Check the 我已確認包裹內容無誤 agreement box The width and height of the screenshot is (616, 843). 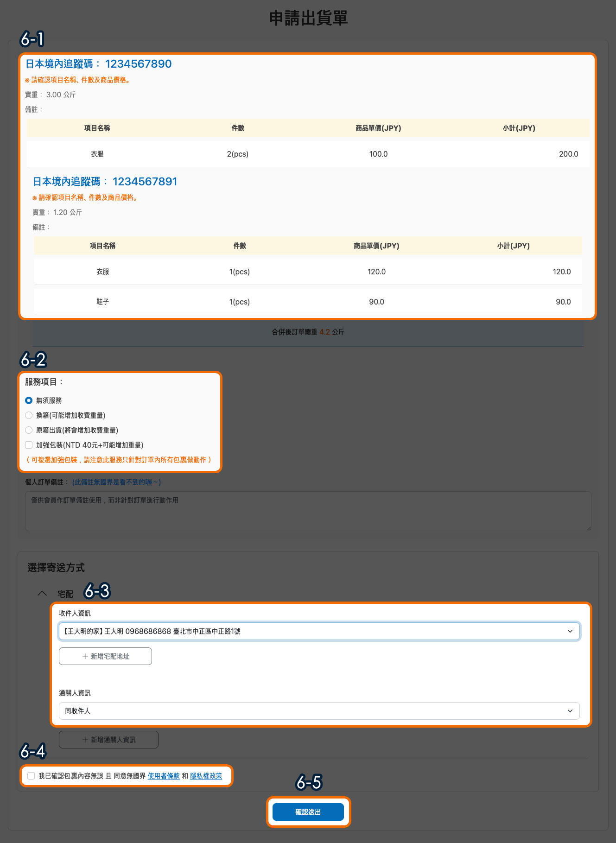click(31, 776)
